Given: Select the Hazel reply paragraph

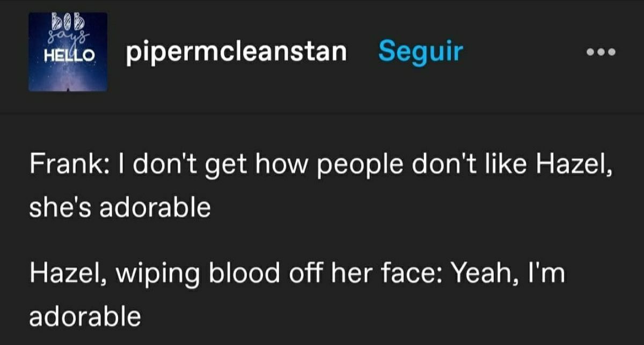Looking at the screenshot, I should click(x=297, y=294).
